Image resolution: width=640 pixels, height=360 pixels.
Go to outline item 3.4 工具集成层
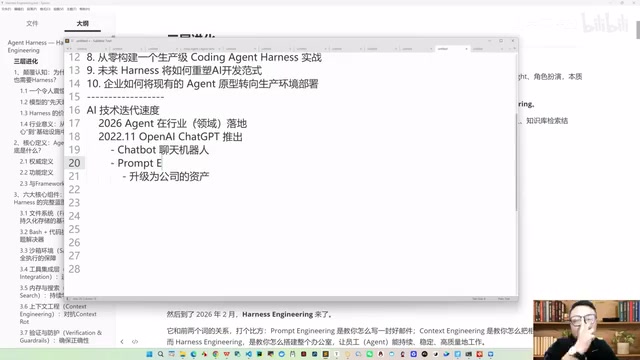pyautogui.click(x=42, y=273)
